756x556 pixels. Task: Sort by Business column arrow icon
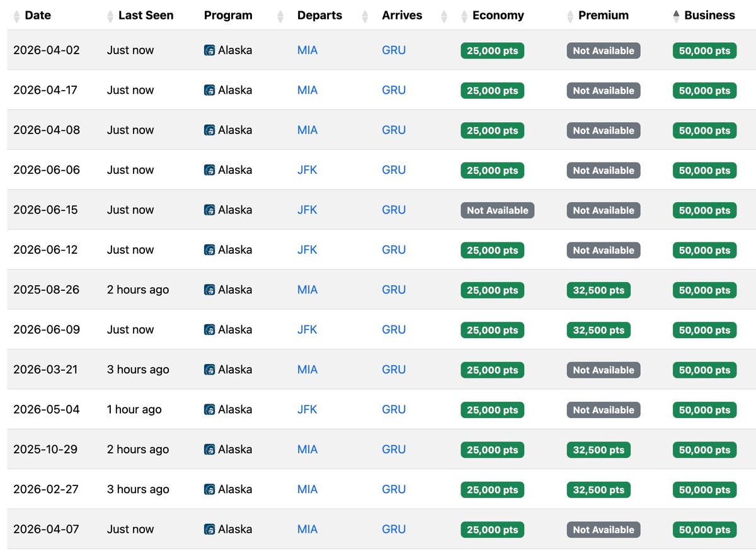(677, 16)
